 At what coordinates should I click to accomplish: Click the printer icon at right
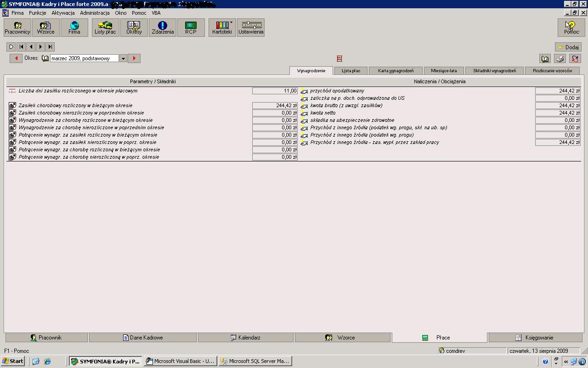560,58
